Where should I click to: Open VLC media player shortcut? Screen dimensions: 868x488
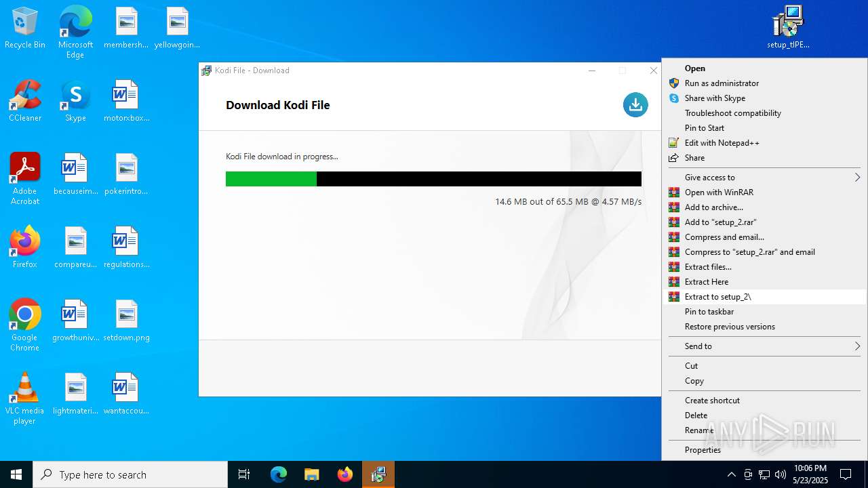[25, 399]
